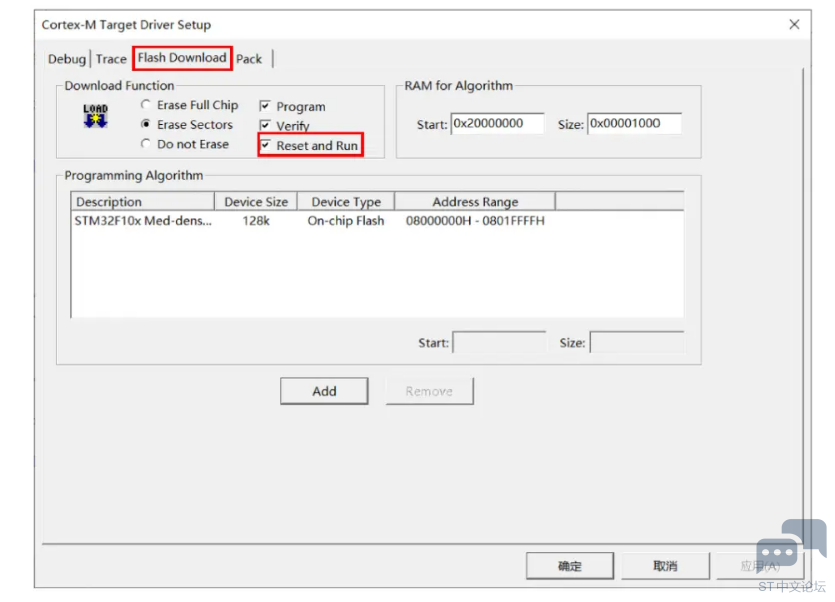The image size is (835, 602).
Task: Click the 08000000H - 0801FFFFH address cell
Action: pyautogui.click(x=475, y=221)
